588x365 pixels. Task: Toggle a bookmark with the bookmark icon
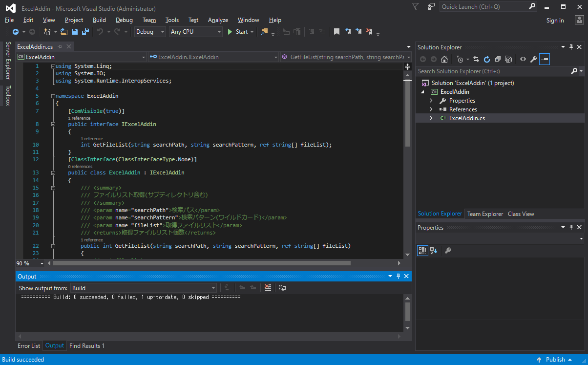(336, 32)
